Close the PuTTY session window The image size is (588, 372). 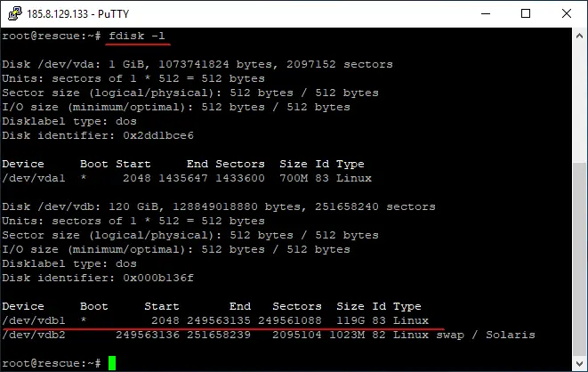[x=567, y=13]
